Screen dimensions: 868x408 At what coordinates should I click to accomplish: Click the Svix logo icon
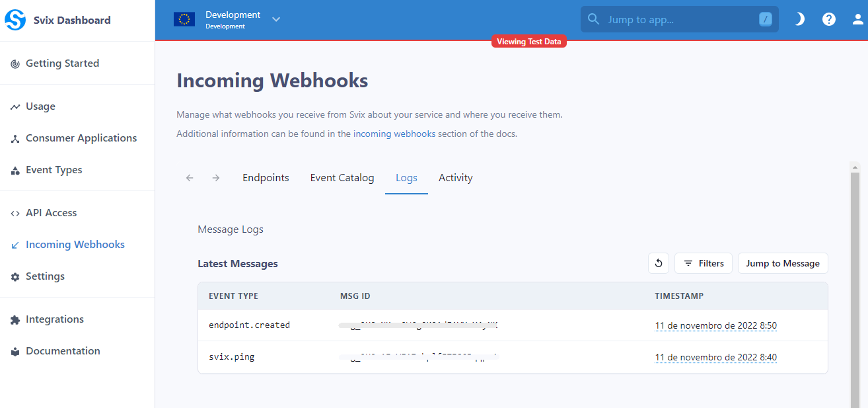point(15,19)
